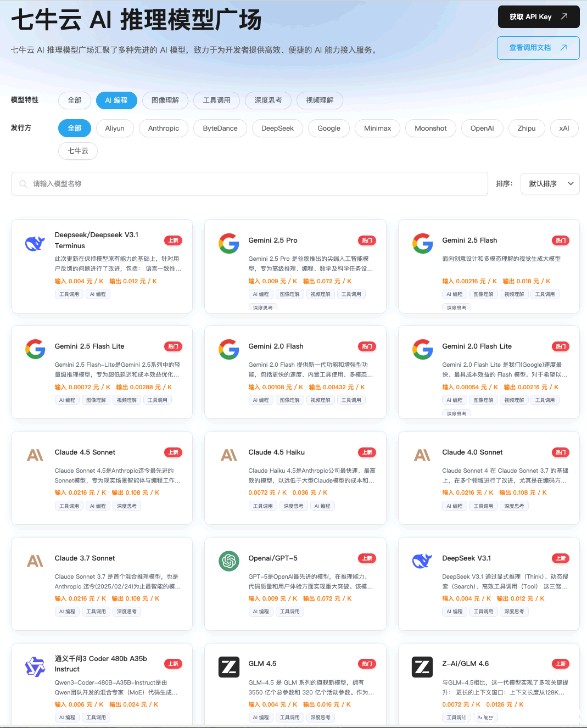
Task: Select the 全部 model feature tab
Action: [75, 100]
